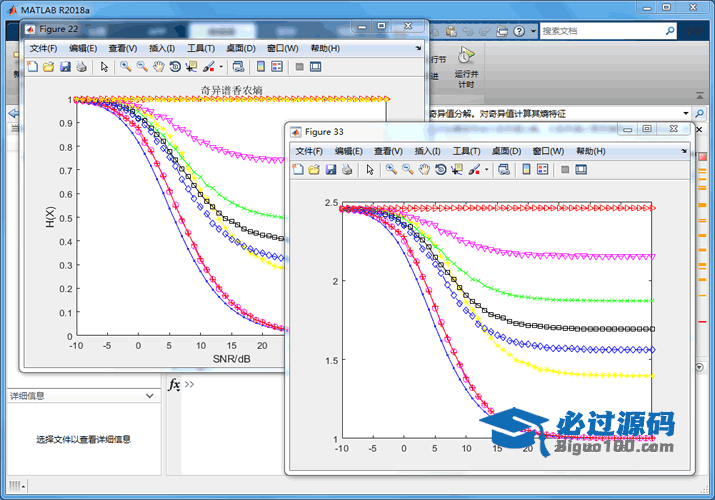Collapse MATLAB toolstrip with the minimize arrow
Screen dimensions: 715x500
(699, 95)
